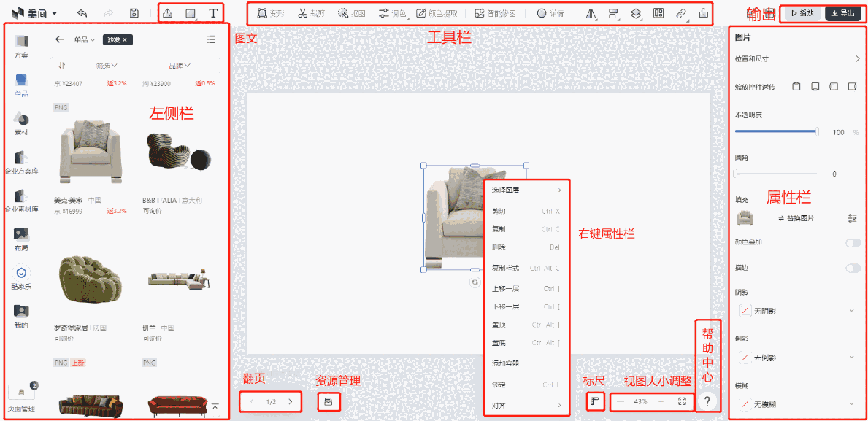The height and width of the screenshot is (421, 868).
Task: Select the 裁剪 crop tool
Action: pos(310,12)
